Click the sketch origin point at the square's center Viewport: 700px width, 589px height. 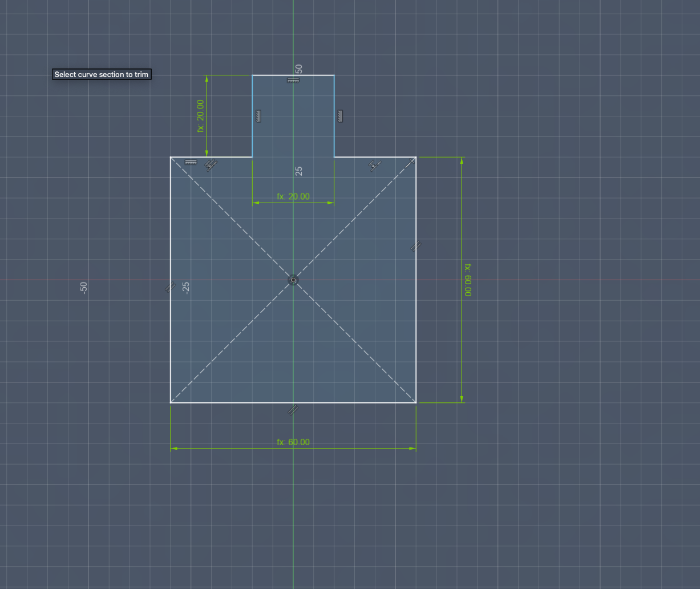293,280
